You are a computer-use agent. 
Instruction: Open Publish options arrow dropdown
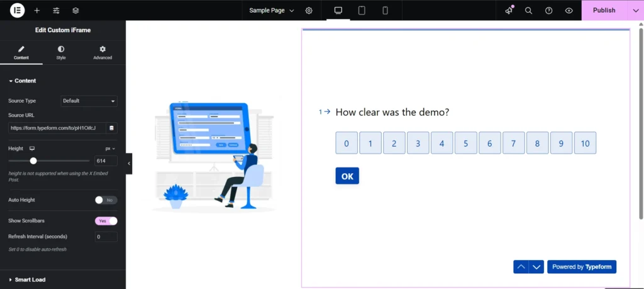coord(635,10)
